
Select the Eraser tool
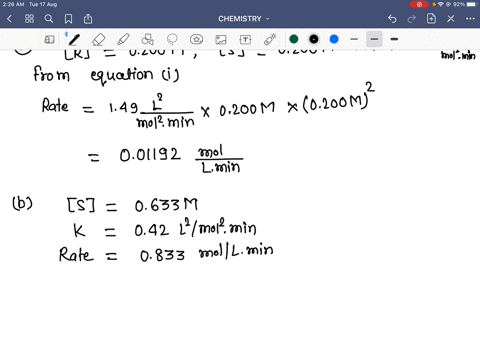[x=99, y=40]
